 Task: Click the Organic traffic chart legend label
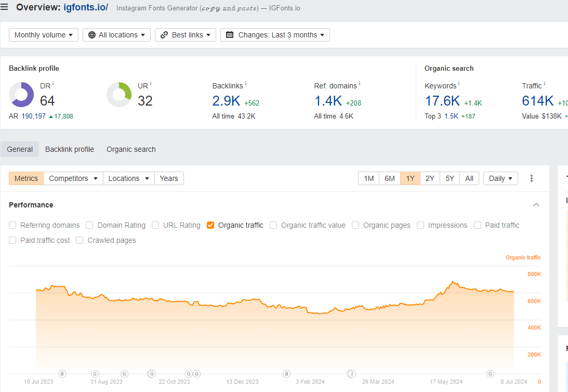click(523, 257)
